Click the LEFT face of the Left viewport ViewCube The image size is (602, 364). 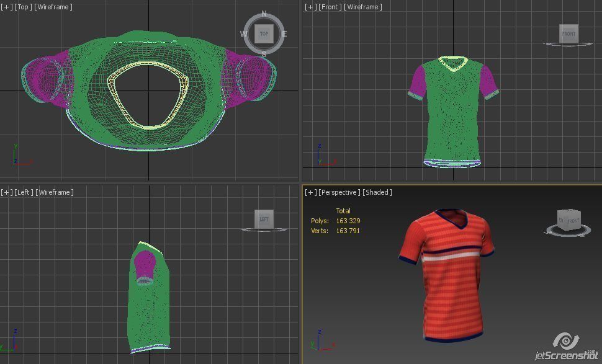tap(264, 219)
